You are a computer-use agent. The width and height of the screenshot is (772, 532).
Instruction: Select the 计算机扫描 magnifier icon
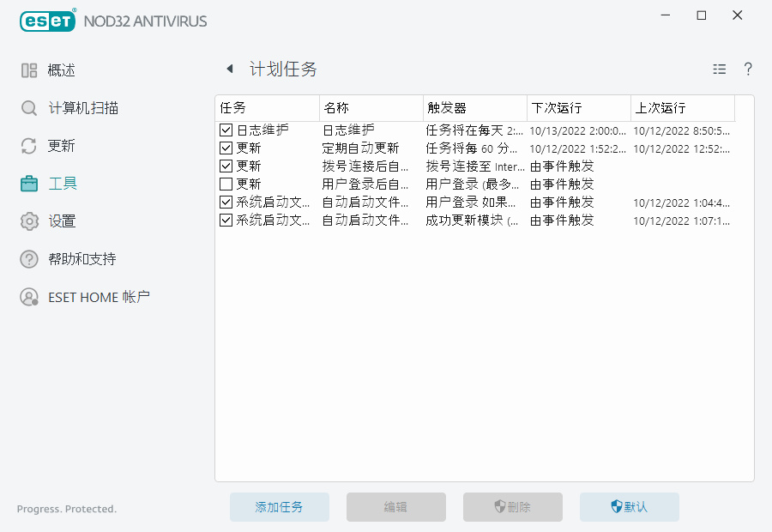tap(28, 107)
